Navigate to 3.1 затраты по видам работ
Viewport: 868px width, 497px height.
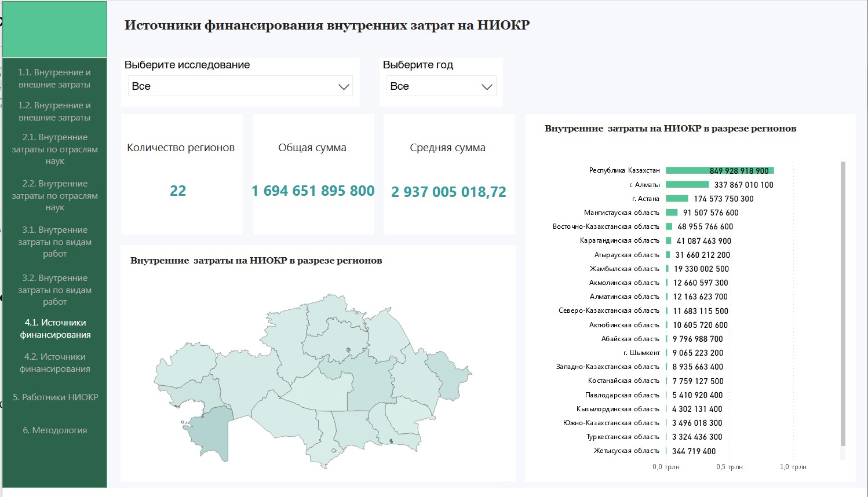coord(54,242)
